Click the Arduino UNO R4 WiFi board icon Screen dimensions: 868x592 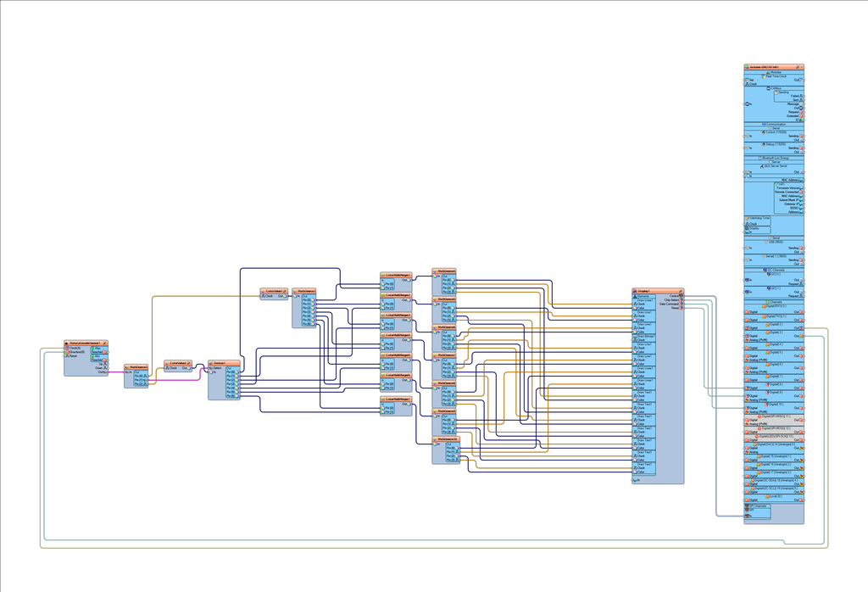(x=748, y=67)
